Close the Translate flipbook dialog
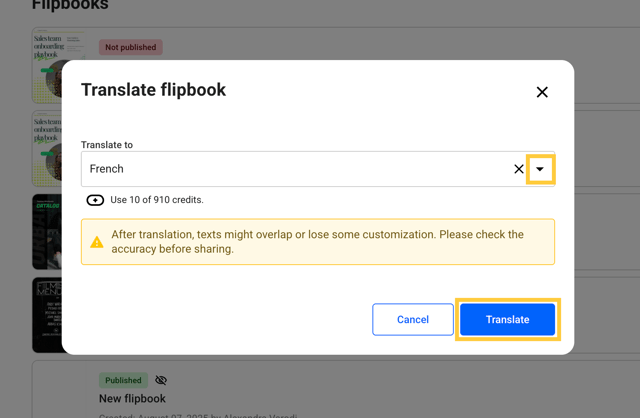This screenshot has height=418, width=640. (x=542, y=92)
